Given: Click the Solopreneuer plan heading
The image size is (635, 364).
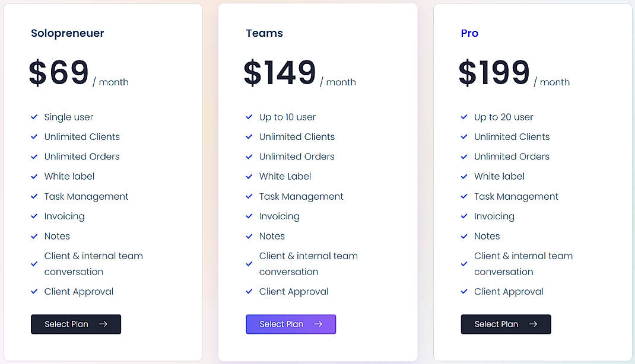Looking at the screenshot, I should pyautogui.click(x=67, y=33).
